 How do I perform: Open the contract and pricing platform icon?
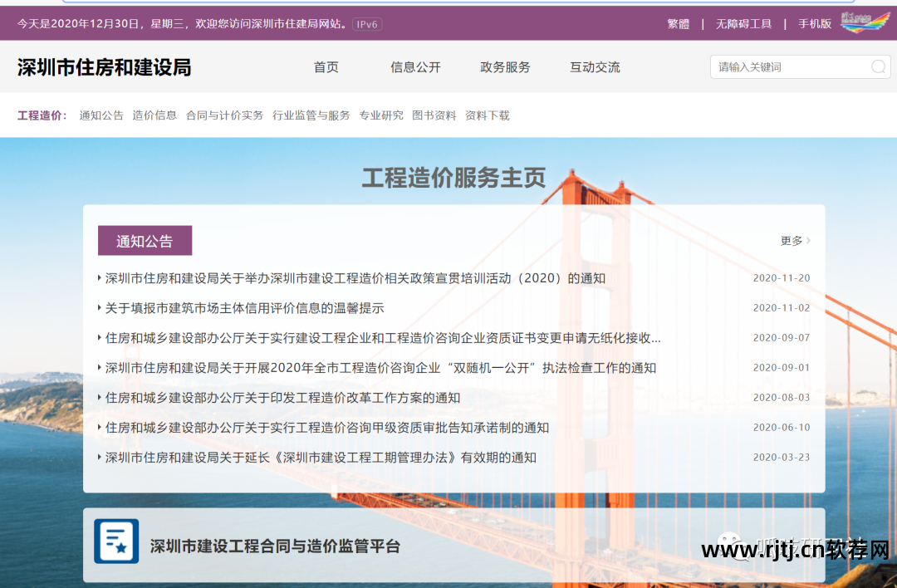(x=116, y=541)
